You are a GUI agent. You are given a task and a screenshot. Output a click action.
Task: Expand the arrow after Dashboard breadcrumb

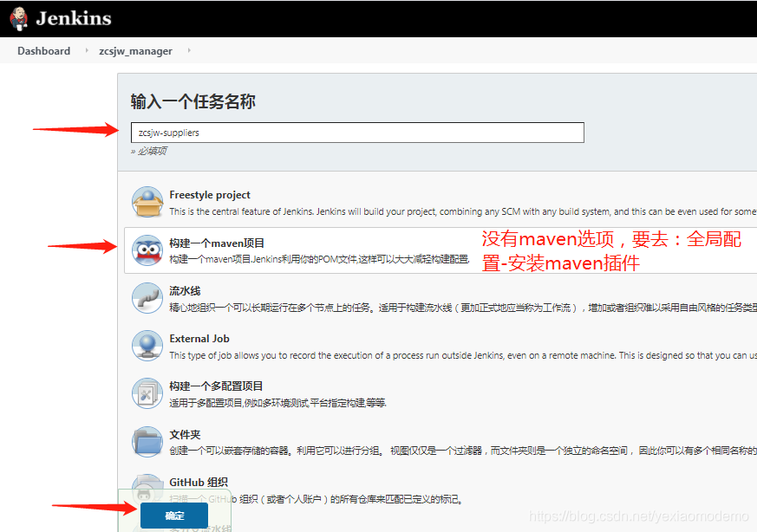87,50
